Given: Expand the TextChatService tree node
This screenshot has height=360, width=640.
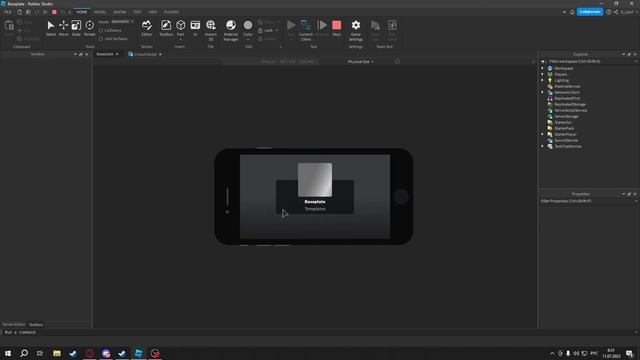Looking at the screenshot, I should point(543,146).
